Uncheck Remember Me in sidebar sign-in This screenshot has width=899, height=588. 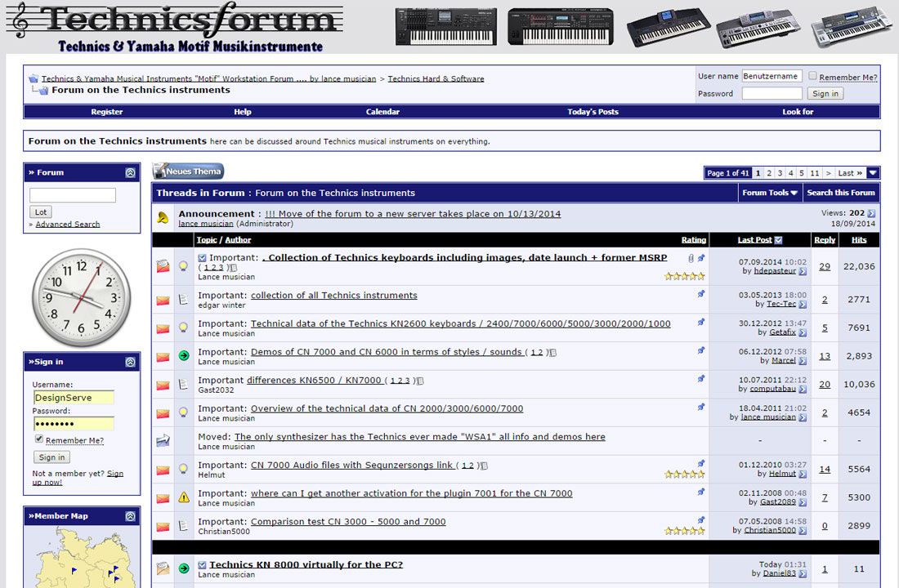pos(38,439)
